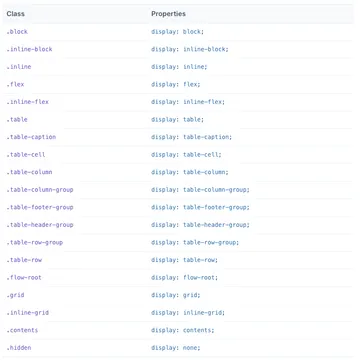Select the .table-row class entry
360x361 pixels.
[24, 260]
